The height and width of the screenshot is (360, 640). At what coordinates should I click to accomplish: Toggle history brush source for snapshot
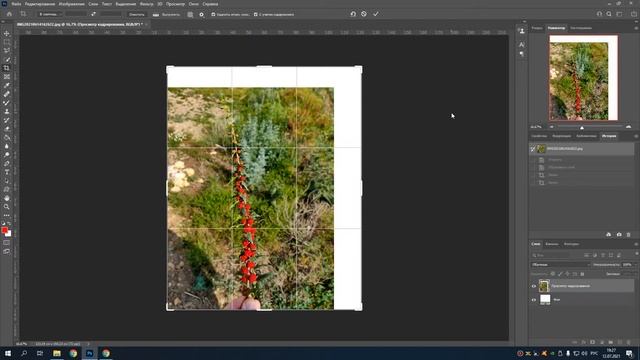tap(533, 149)
